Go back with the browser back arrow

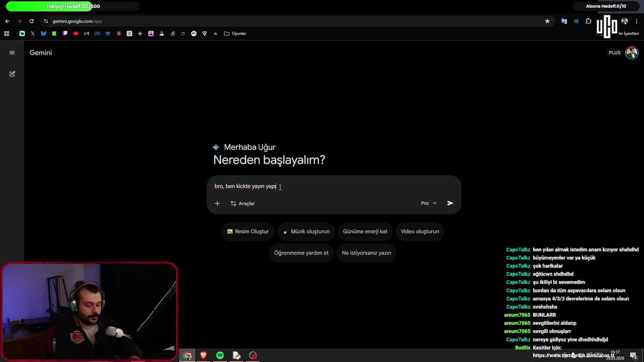7,21
